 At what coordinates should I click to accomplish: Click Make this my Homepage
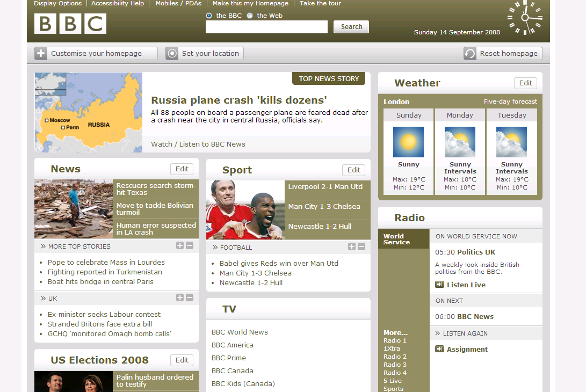[250, 3]
